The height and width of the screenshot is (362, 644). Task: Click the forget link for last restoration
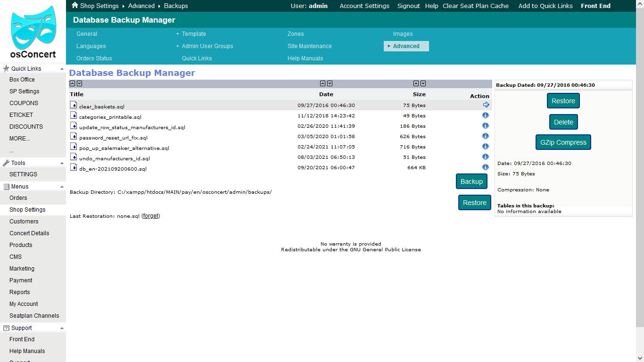[x=151, y=216]
